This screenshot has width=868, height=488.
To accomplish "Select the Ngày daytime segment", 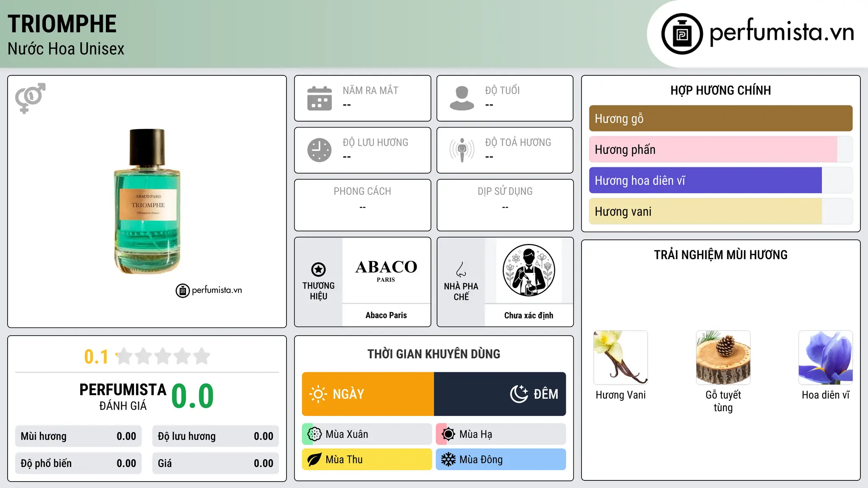I will [368, 394].
